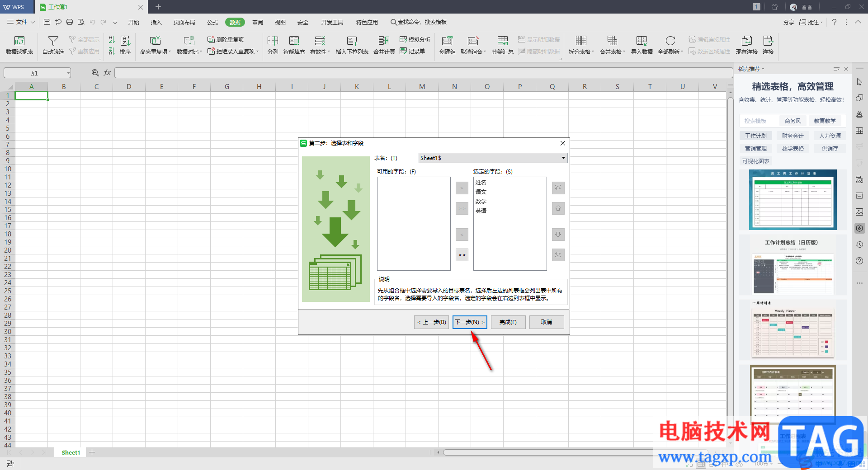Expand the Validation (有效性) dropdown
This screenshot has width=868, height=470.
click(329, 52)
